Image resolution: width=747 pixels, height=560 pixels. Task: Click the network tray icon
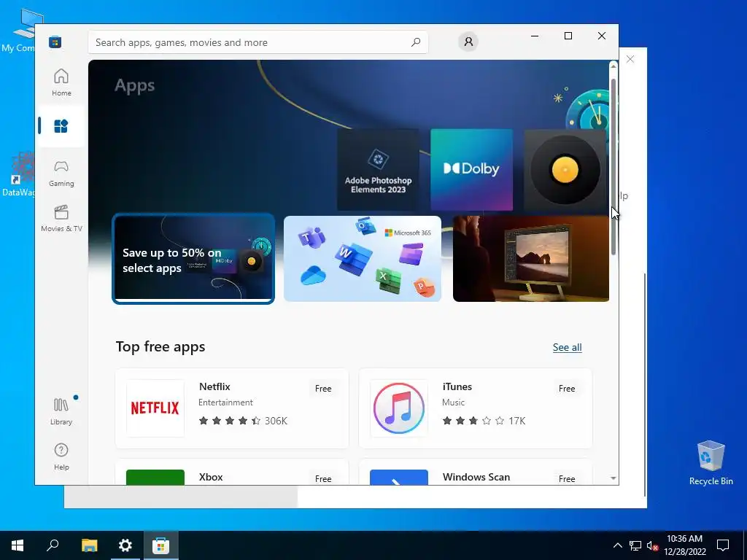click(x=635, y=545)
